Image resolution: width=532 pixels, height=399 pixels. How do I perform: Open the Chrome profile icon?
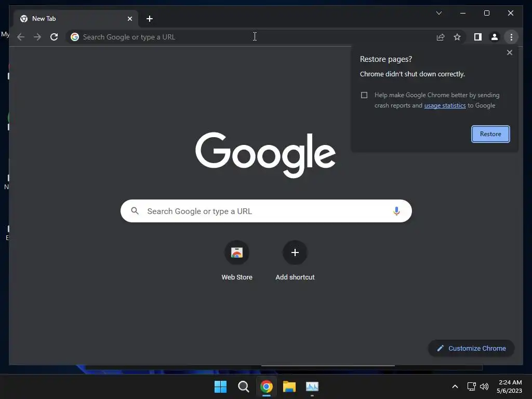pos(495,37)
